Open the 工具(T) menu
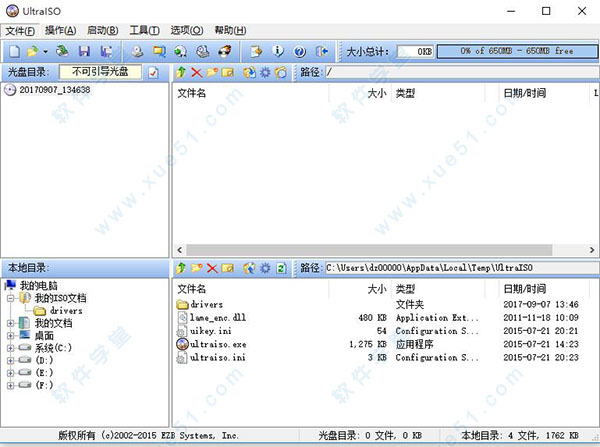Viewport: 600px width, 447px height. tap(145, 31)
